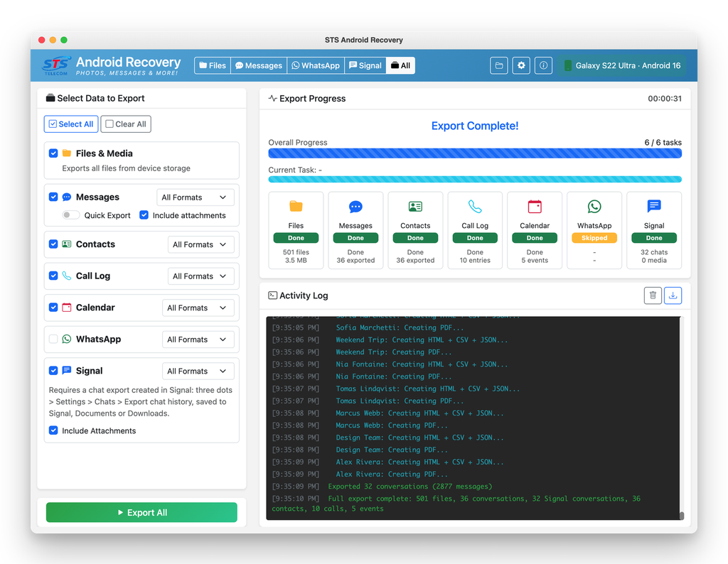The image size is (728, 564).
Task: Open Call Log All Formats dropdown
Action: [200, 276]
